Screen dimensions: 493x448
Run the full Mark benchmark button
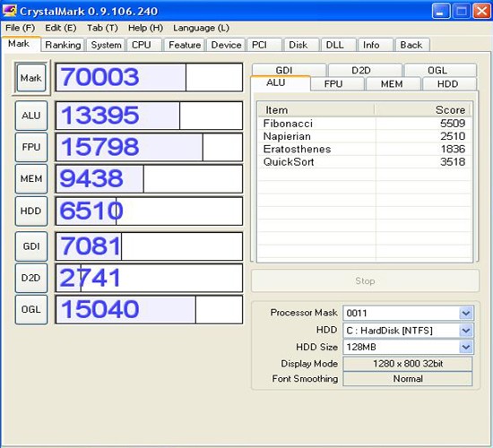31,78
